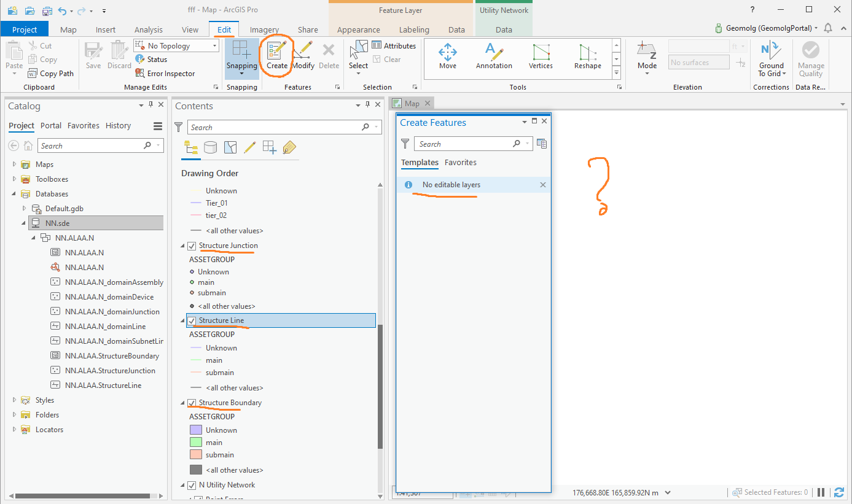Click the List By Selection icon
The height and width of the screenshot is (504, 852).
(230, 147)
